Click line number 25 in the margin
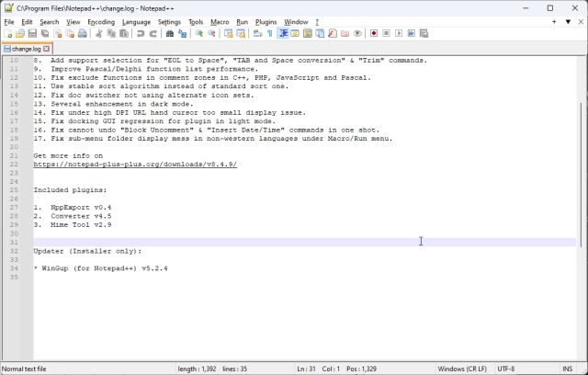The height and width of the screenshot is (375, 588). point(14,190)
